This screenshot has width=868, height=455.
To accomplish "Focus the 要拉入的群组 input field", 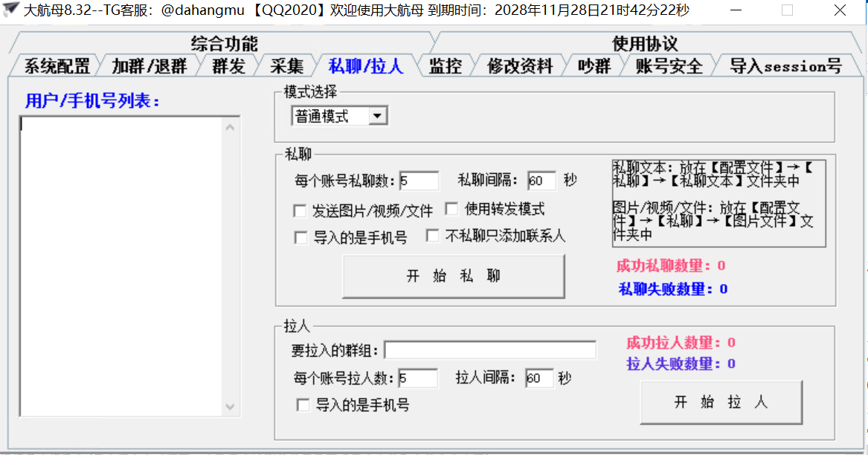I will [489, 350].
